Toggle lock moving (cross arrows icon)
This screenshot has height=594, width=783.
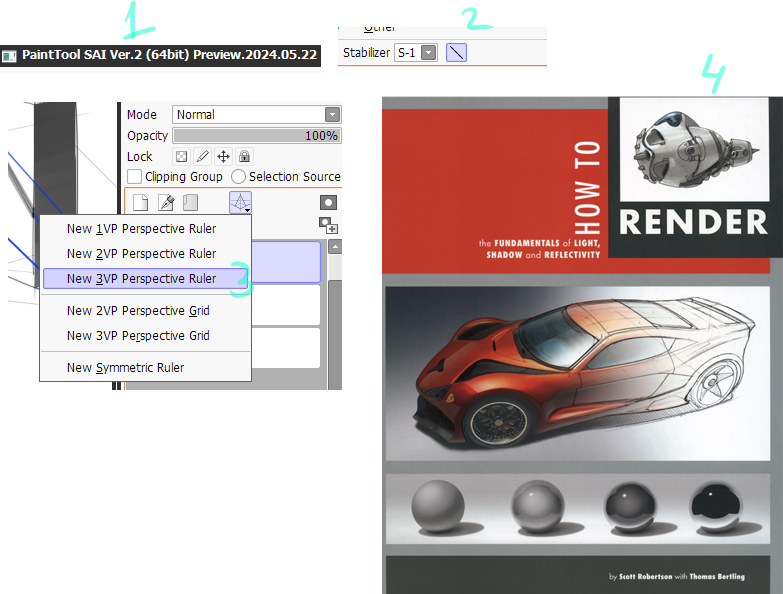pyautogui.click(x=223, y=157)
